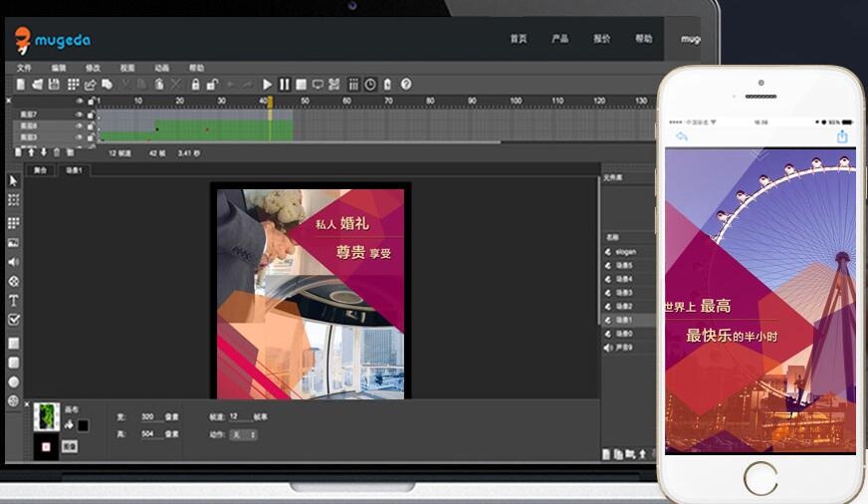Screen dimensions: 868x504
Task: Select the arrow selection tool
Action: click(13, 180)
